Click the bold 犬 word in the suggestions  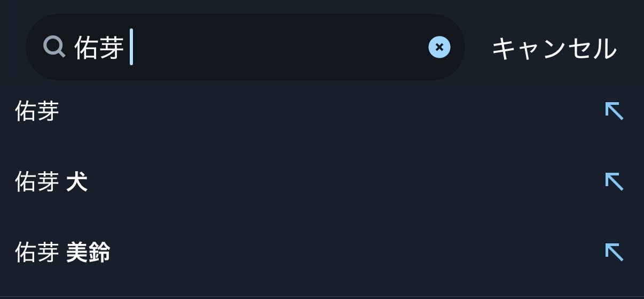77,182
